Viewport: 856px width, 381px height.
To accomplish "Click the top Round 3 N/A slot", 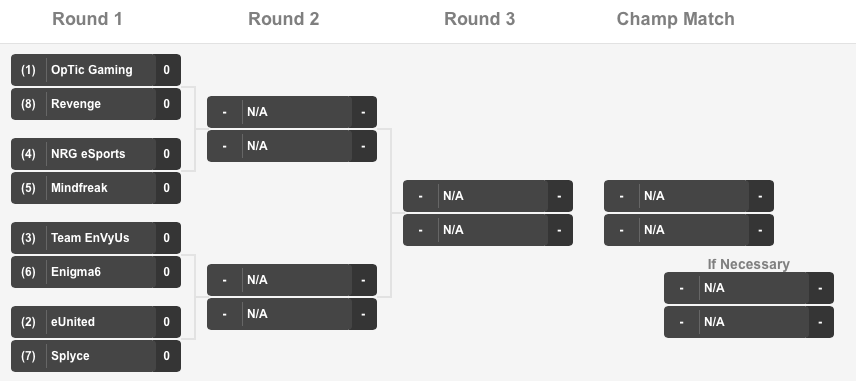I will [x=488, y=196].
